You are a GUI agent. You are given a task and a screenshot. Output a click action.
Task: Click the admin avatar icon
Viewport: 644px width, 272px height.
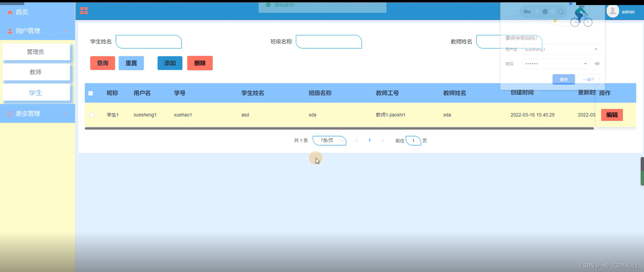[613, 11]
